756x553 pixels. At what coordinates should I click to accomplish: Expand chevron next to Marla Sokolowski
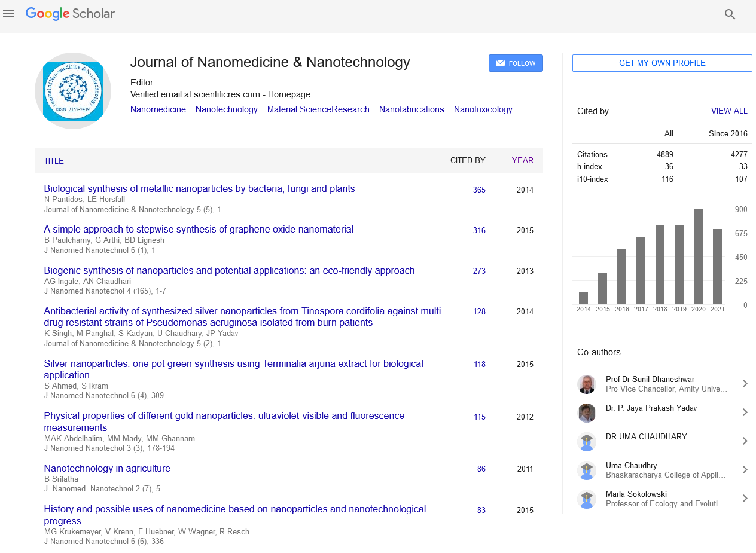[x=745, y=499]
